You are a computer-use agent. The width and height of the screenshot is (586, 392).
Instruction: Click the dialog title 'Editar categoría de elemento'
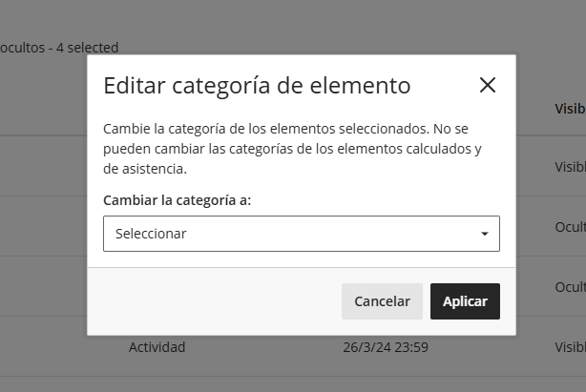257,86
